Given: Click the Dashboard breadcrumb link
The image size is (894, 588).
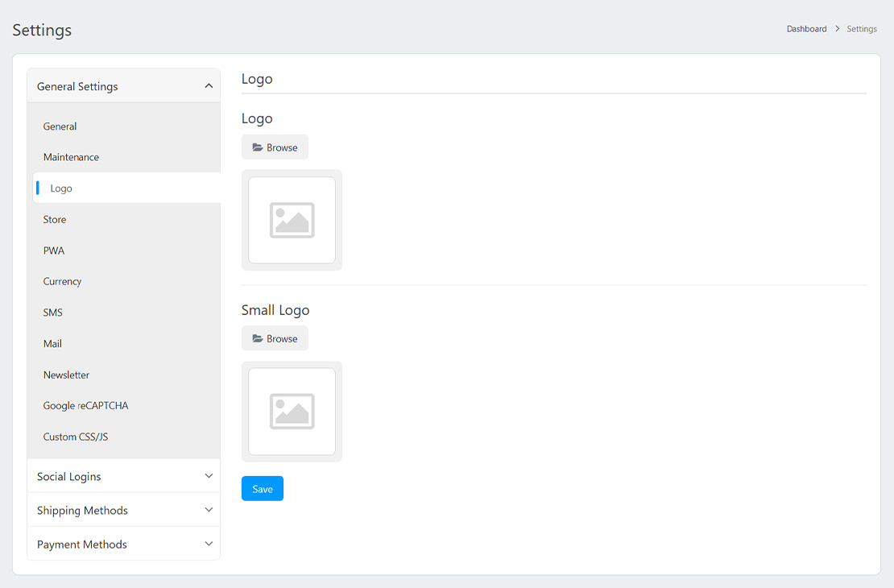Looking at the screenshot, I should (806, 29).
